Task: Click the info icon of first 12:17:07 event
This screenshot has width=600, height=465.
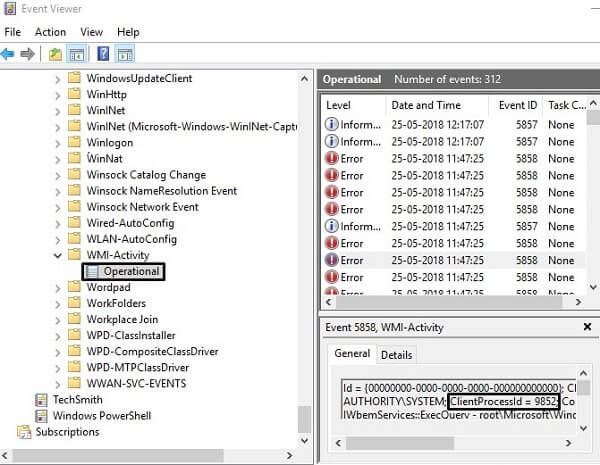Action: pos(331,124)
